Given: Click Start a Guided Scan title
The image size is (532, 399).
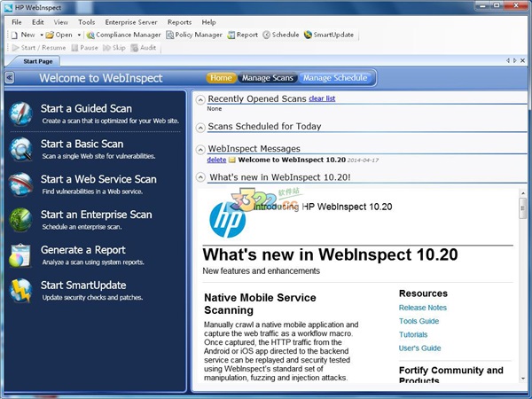Looking at the screenshot, I should click(x=86, y=108).
